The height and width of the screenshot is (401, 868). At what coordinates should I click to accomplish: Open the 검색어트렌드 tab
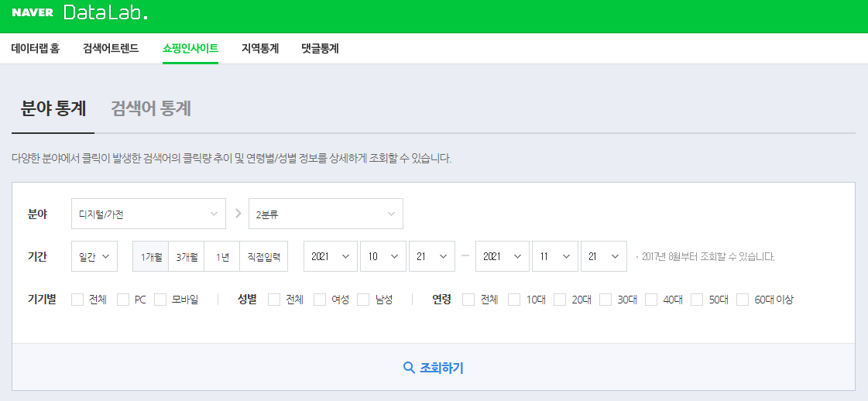[x=111, y=49]
